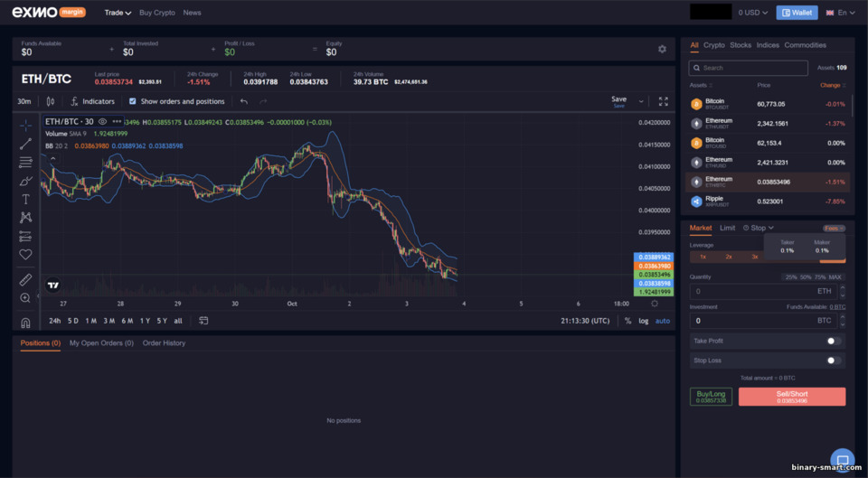Open the 0 USD balance dropdown
The width and height of the screenshot is (868, 478).
coord(753,12)
